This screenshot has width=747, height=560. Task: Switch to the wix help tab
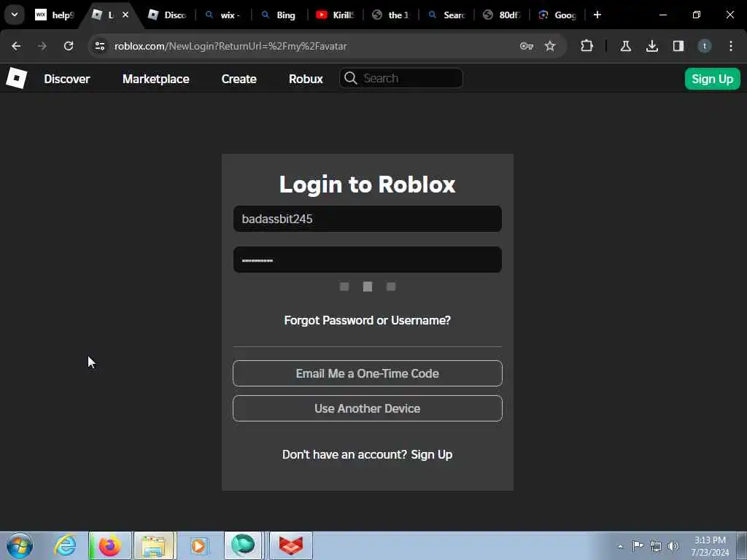pyautogui.click(x=55, y=15)
